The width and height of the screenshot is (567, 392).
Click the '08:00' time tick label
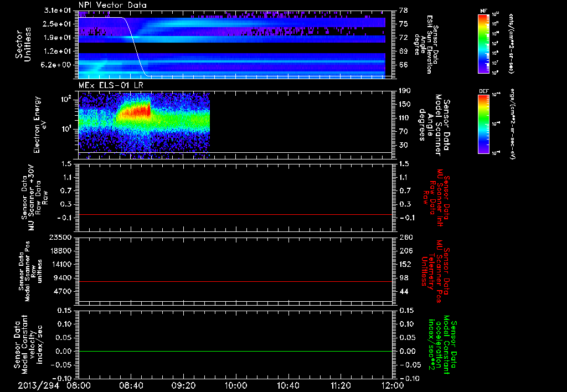tap(79, 385)
